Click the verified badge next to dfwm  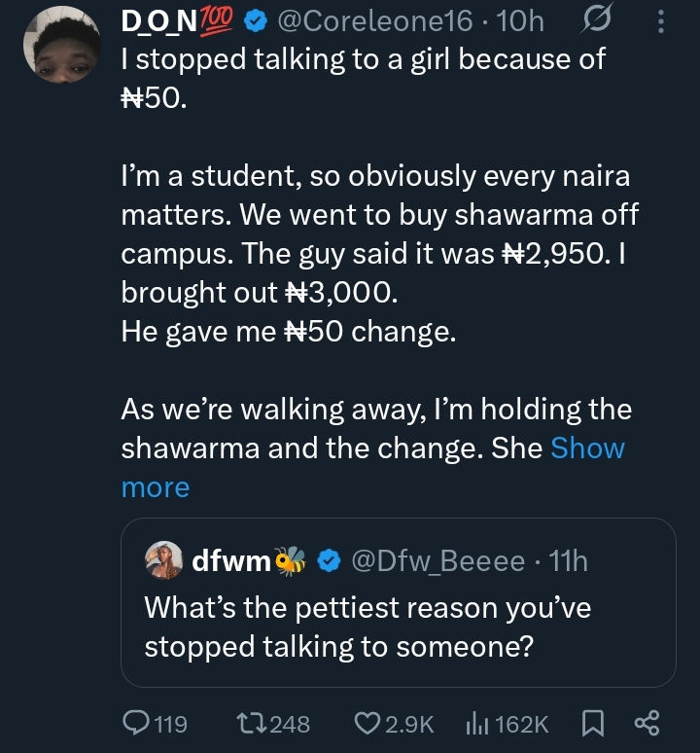pos(329,560)
